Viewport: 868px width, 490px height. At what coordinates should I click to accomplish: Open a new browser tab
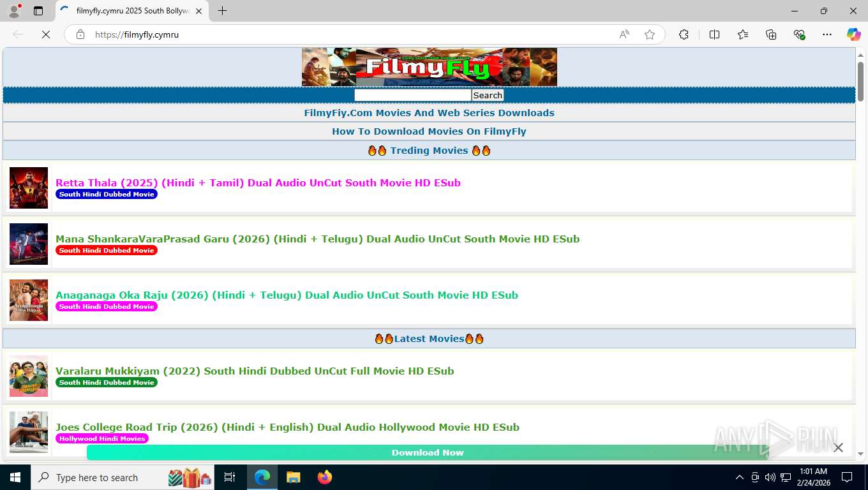[x=222, y=11]
